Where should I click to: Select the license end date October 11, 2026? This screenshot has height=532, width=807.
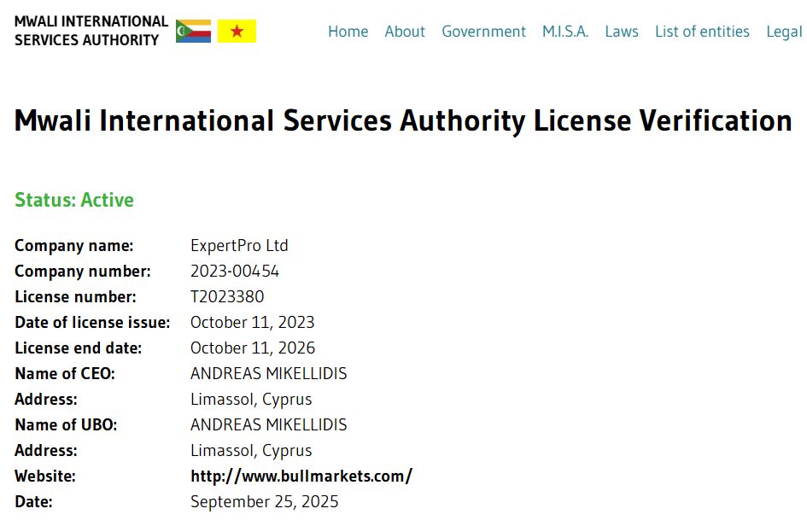coord(253,348)
